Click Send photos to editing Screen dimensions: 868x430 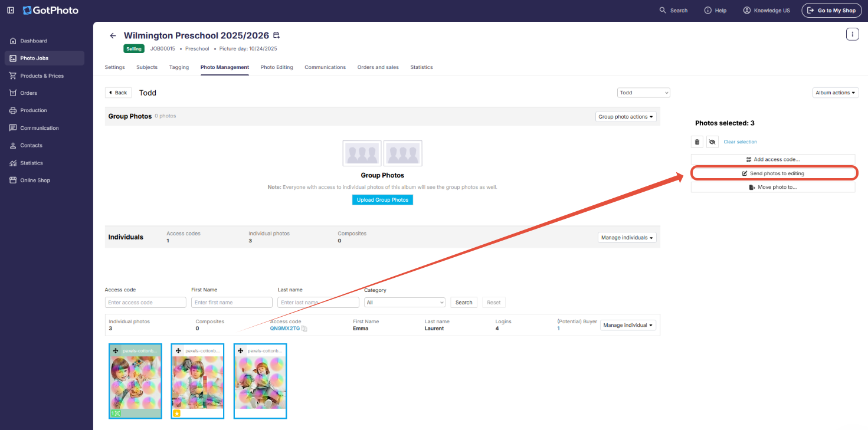[773, 173]
